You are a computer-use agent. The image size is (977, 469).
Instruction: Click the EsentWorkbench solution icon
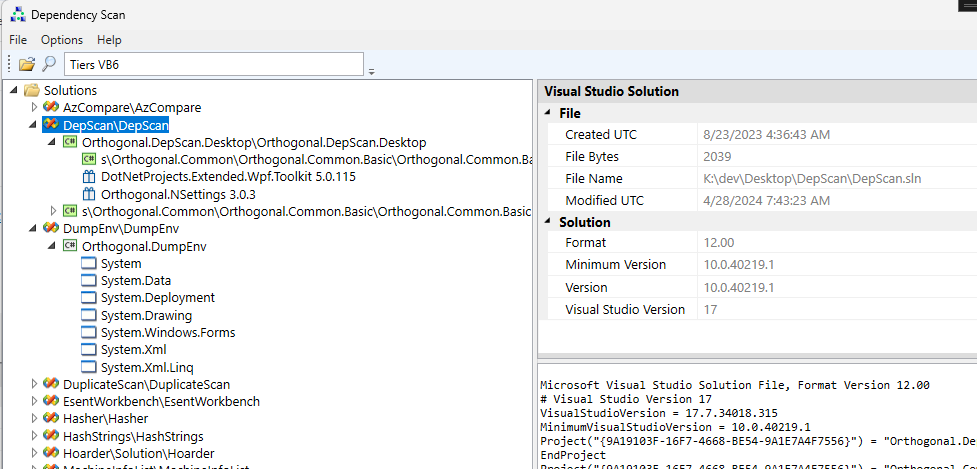pyautogui.click(x=51, y=401)
